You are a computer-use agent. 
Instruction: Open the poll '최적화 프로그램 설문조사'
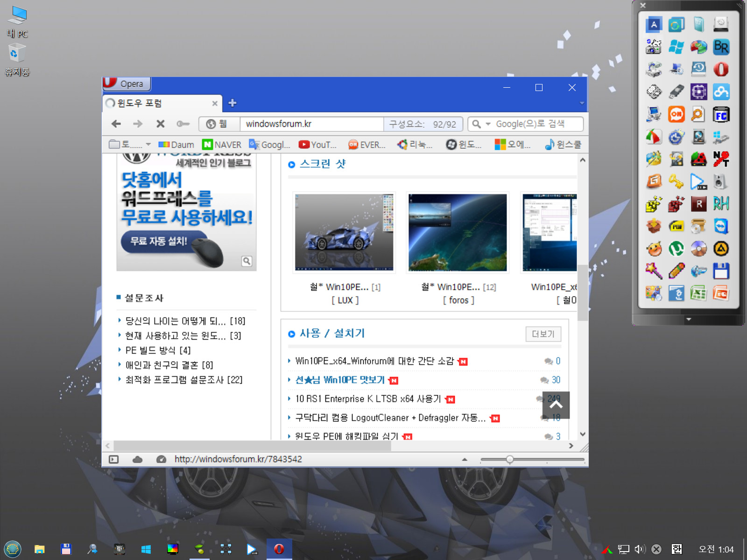pyautogui.click(x=184, y=380)
